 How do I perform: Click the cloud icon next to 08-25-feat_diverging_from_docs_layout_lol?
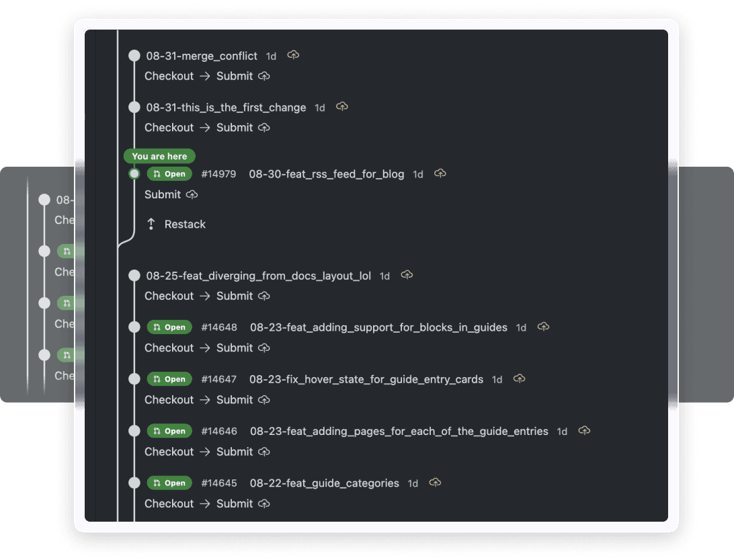click(407, 275)
